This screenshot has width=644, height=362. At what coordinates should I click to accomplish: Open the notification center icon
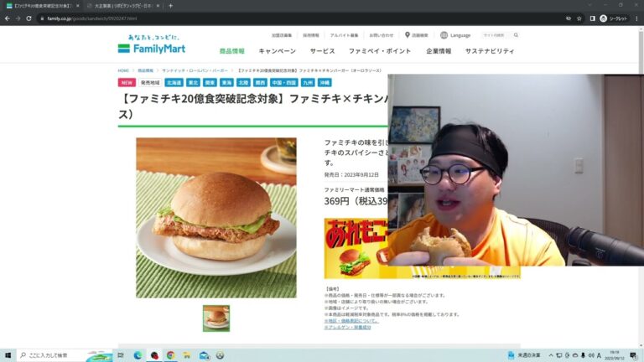point(633,355)
